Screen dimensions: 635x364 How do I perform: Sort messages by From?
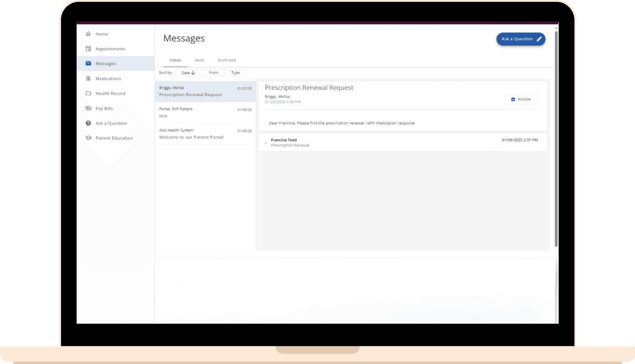pos(214,73)
